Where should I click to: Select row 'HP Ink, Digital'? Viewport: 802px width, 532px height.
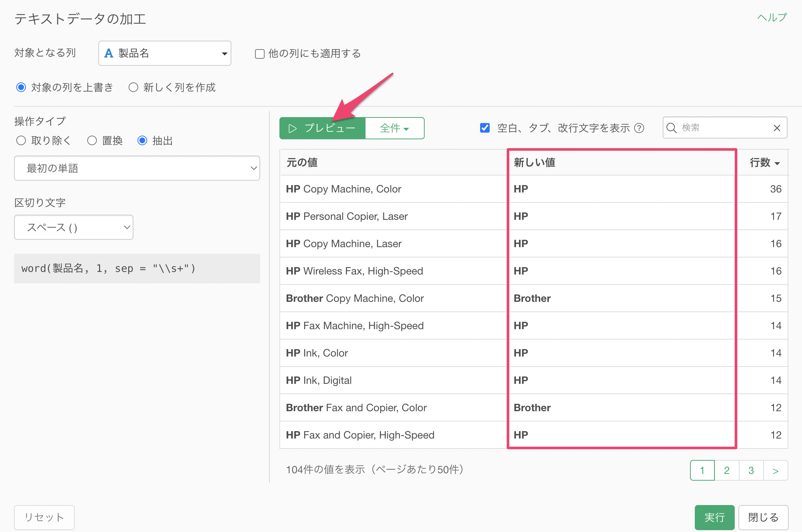534,380
